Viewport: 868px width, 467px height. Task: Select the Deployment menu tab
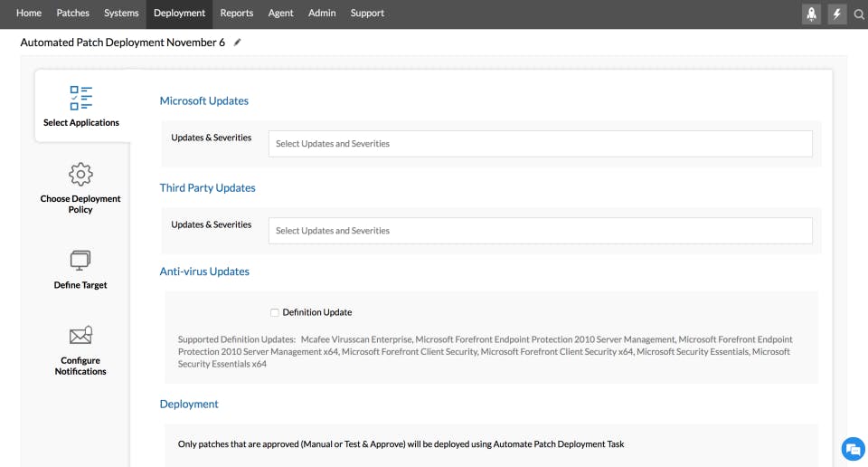pos(179,13)
